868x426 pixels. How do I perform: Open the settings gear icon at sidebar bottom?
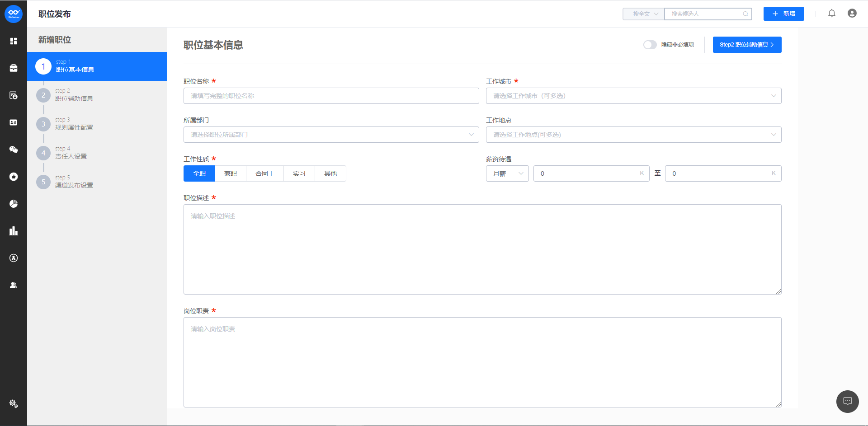[14, 403]
